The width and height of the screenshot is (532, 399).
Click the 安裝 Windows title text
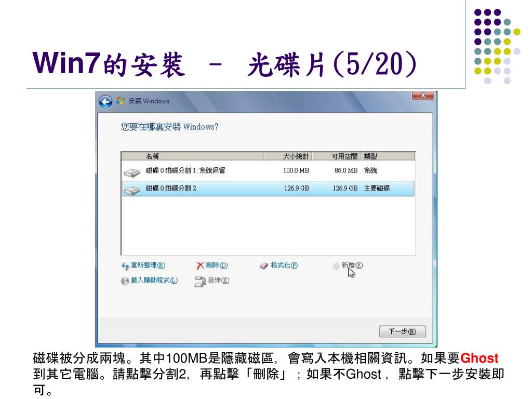pos(149,101)
